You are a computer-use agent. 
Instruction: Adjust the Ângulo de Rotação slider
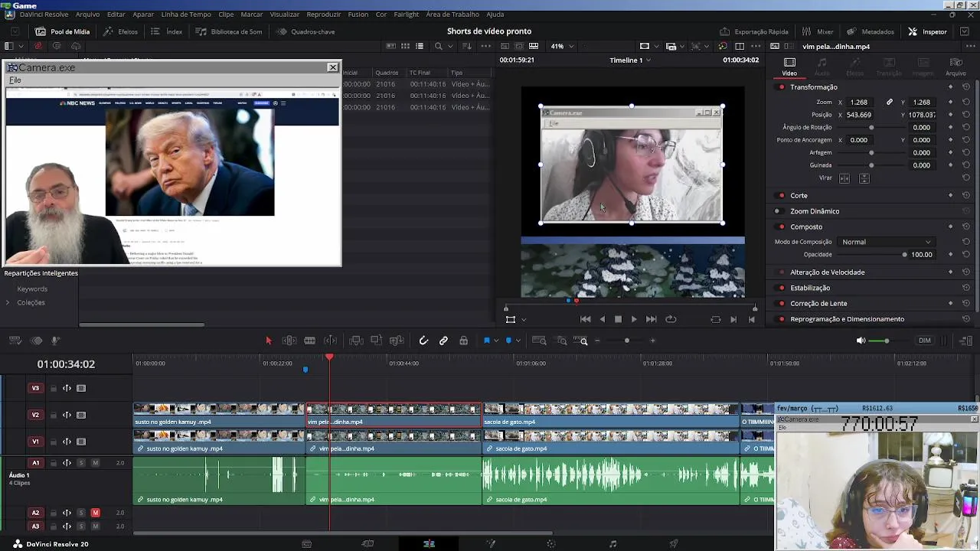[x=871, y=128]
